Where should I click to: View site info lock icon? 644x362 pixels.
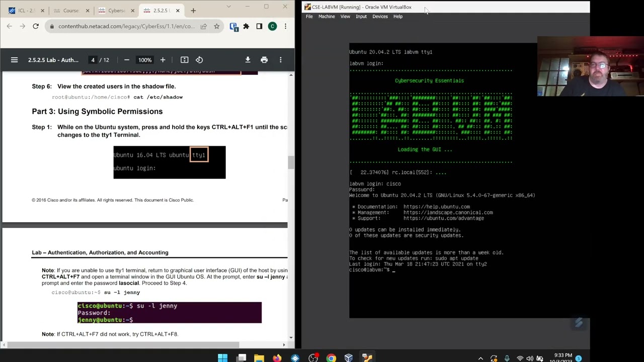(x=51, y=26)
